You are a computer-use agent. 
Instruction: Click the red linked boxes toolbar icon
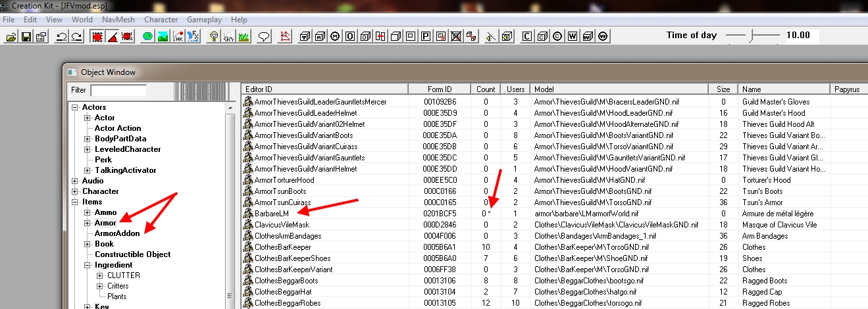(471, 37)
